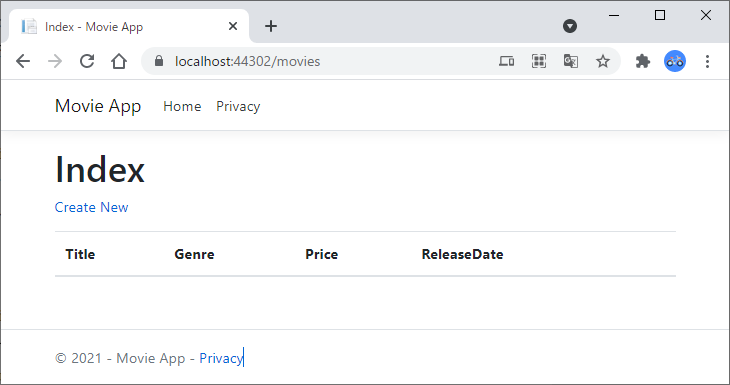Open the Extensions puzzle icon
This screenshot has height=385, width=730.
tap(643, 61)
